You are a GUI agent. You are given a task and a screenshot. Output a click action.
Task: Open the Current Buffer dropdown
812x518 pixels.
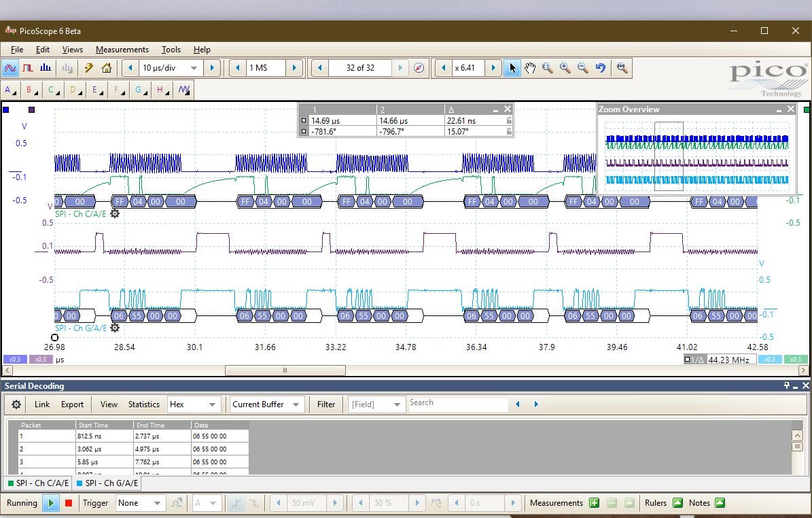[266, 404]
